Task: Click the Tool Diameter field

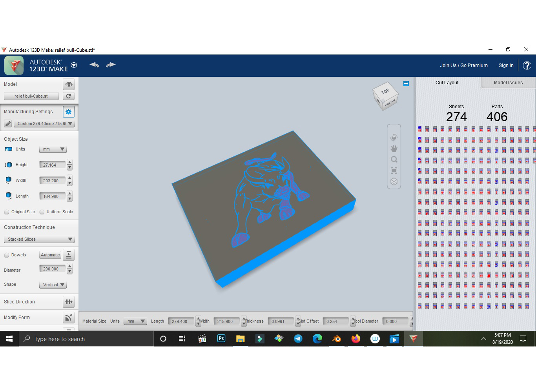Action: click(395, 321)
